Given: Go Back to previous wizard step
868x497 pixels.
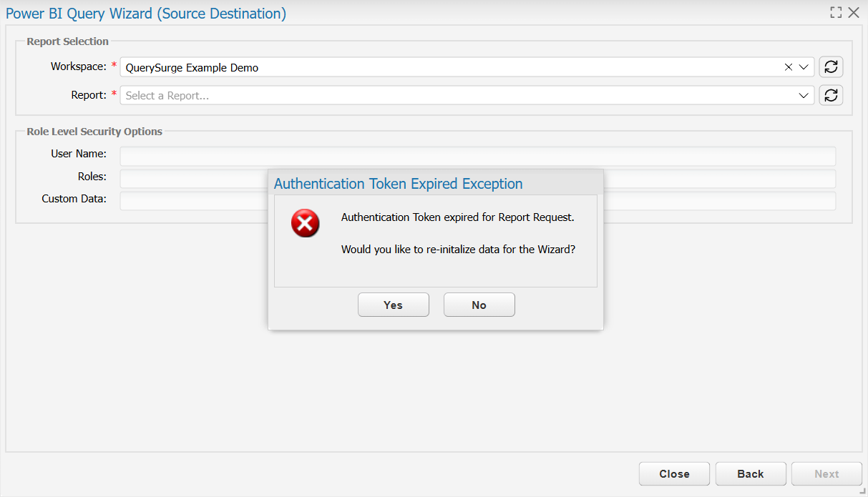Looking at the screenshot, I should pyautogui.click(x=751, y=474).
